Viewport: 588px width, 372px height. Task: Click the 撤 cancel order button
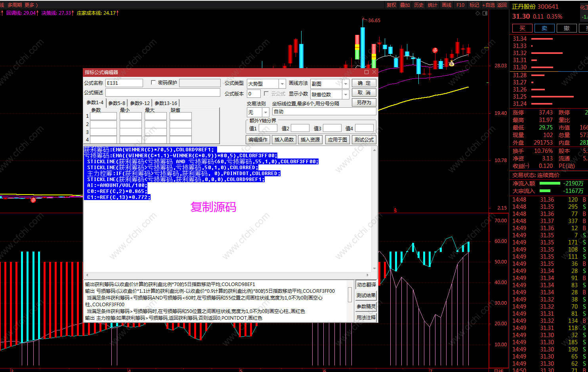click(567, 28)
